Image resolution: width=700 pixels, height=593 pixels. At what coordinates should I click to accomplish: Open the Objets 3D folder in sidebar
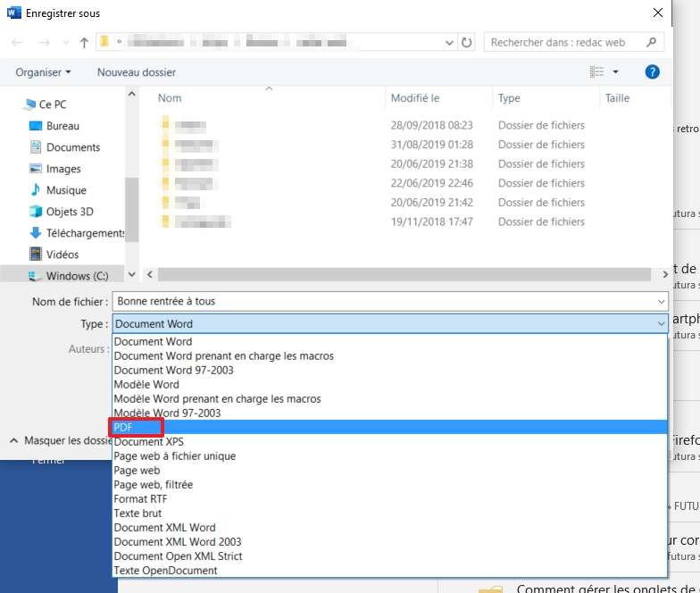tap(69, 212)
